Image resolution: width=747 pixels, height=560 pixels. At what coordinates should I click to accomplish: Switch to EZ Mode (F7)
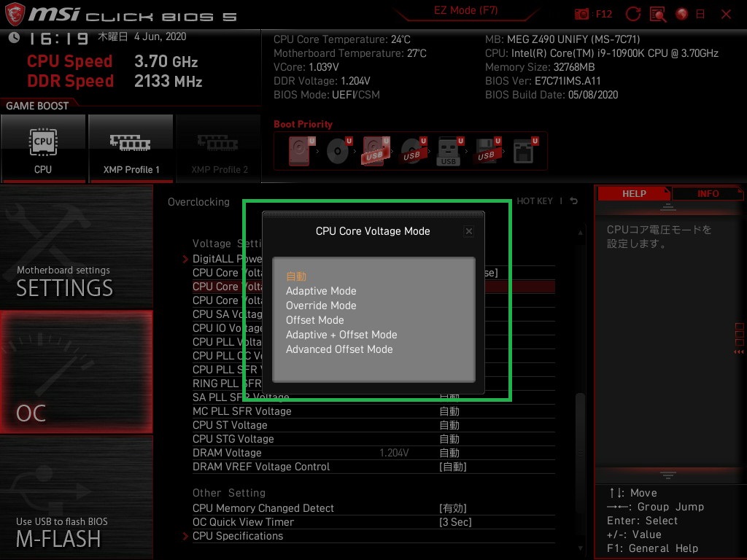click(465, 10)
